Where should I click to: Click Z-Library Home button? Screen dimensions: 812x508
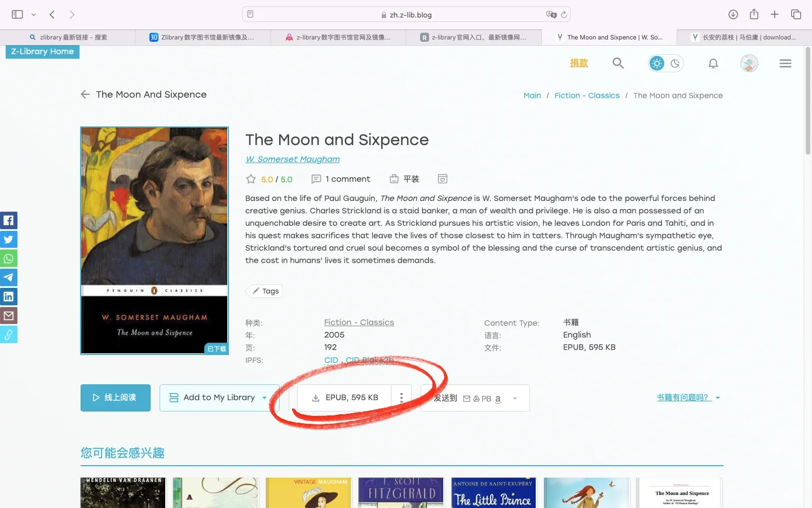[43, 51]
